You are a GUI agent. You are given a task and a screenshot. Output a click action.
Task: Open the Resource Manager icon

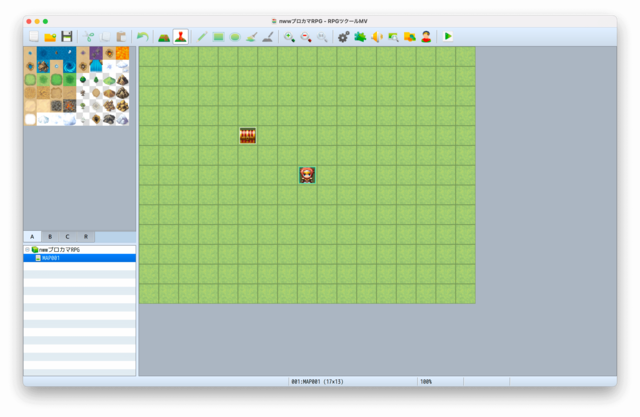[x=409, y=37]
